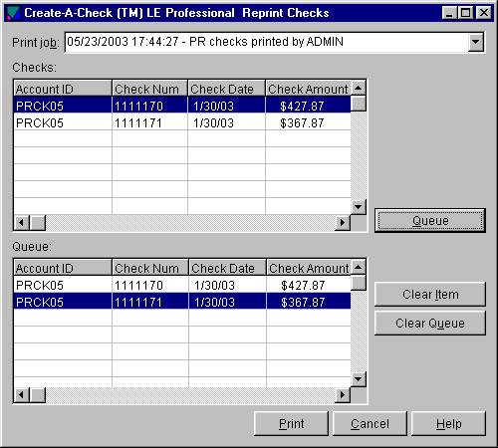498x448 pixels.
Task: Select check 1111170 row in Queue list
Action: (x=182, y=285)
